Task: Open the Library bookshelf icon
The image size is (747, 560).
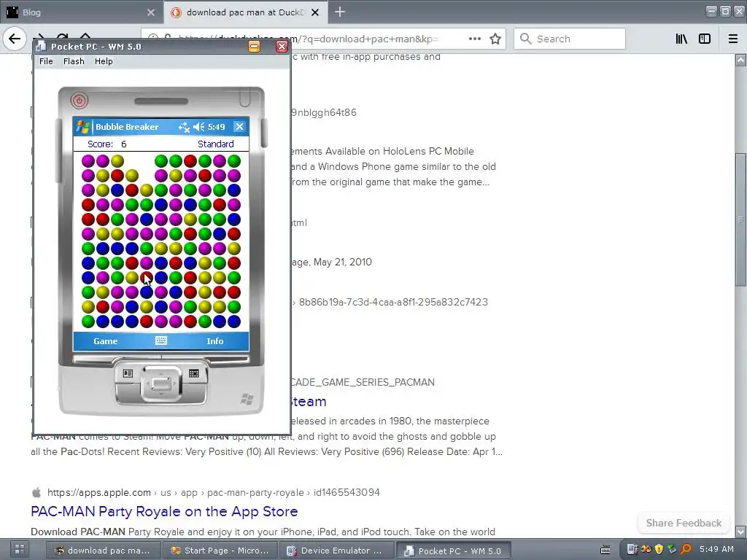Action: tap(682, 39)
